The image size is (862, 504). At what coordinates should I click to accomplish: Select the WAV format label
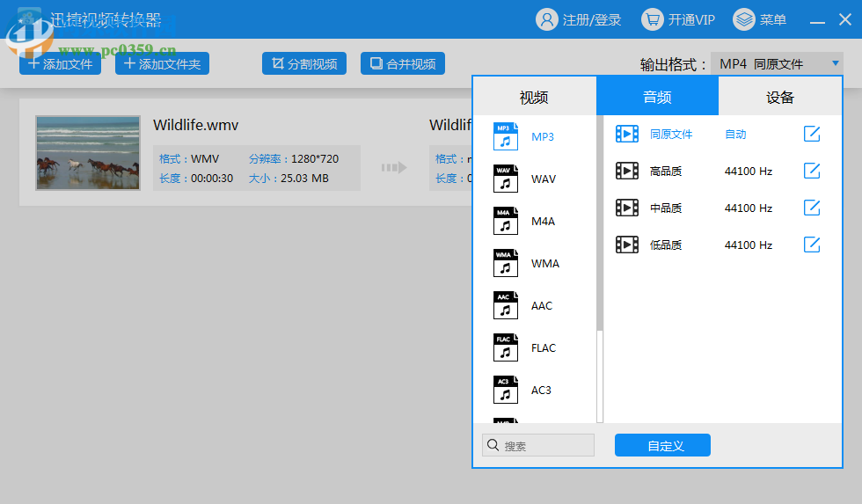pos(544,179)
